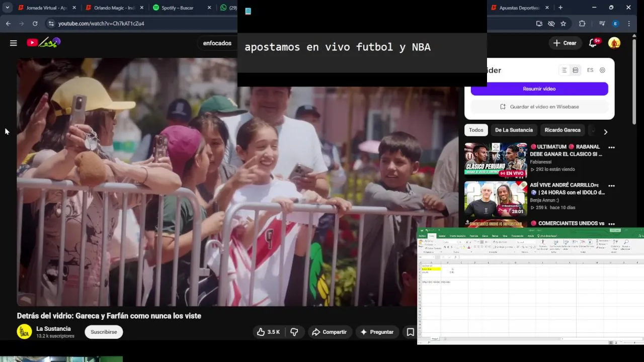Open Excel Name Box dropdown
Viewport: 644px width, 362px height.
(433, 257)
